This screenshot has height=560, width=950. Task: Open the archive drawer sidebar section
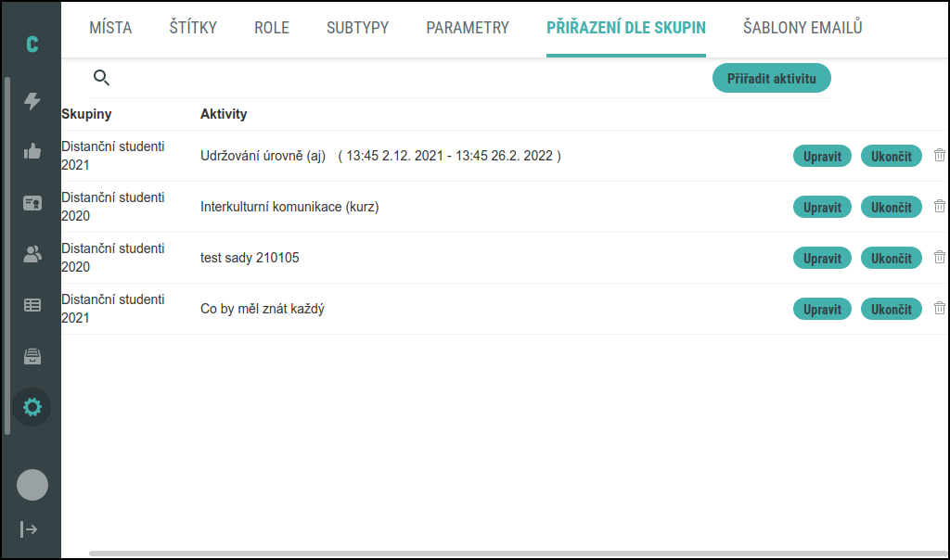32,356
